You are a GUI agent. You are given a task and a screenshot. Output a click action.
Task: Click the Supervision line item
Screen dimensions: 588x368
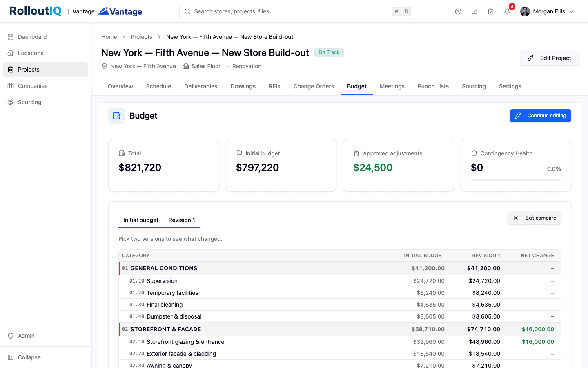[340, 281]
